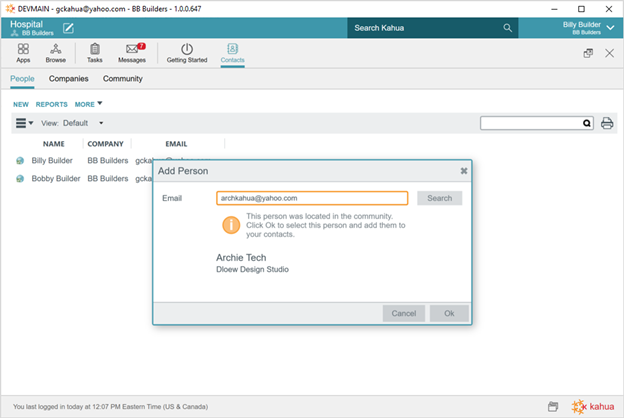Open the View Default dropdown

point(84,123)
